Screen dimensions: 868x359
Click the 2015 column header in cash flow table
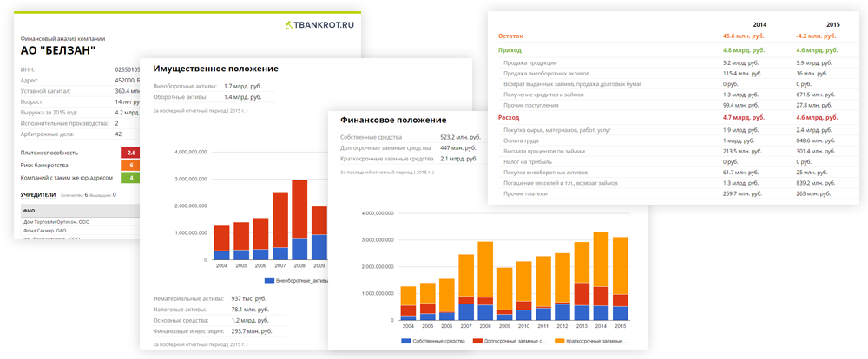click(x=833, y=25)
